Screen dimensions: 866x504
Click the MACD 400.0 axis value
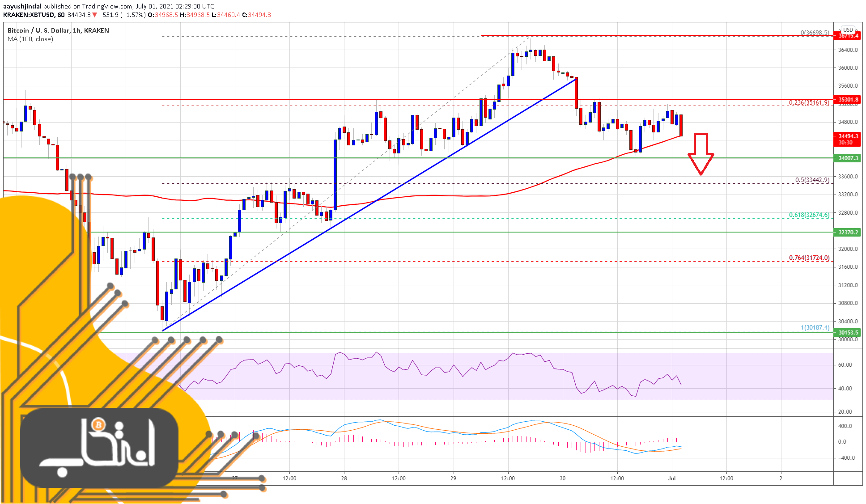(x=845, y=426)
